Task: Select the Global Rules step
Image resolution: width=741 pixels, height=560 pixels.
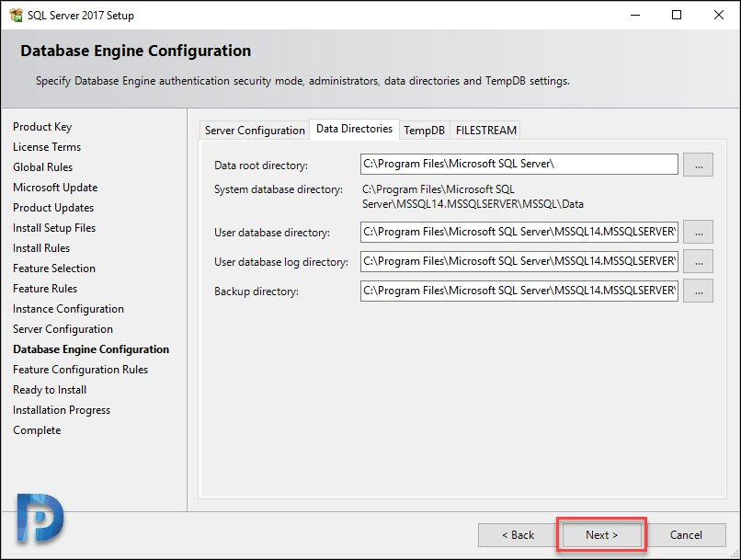Action: pos(43,167)
